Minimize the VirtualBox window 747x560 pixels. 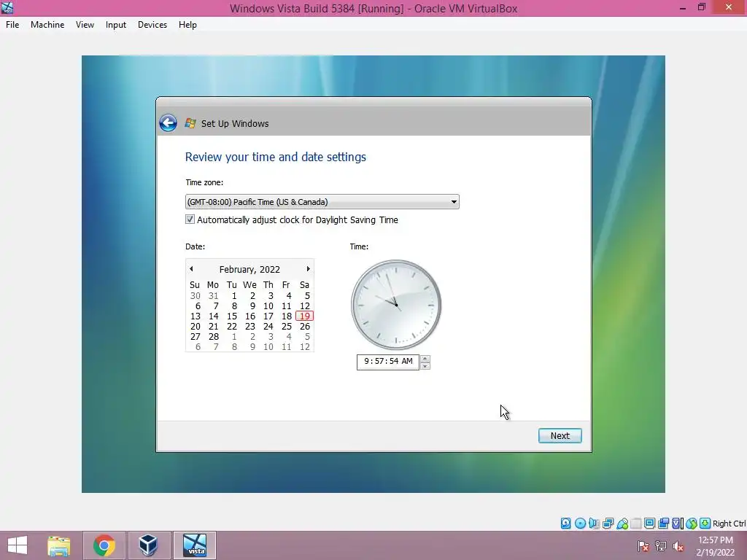683,7
